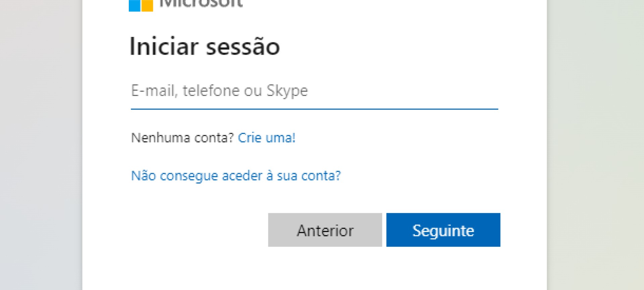Click the word uma! in blue link
This screenshot has width=644, height=290.
coord(280,138)
